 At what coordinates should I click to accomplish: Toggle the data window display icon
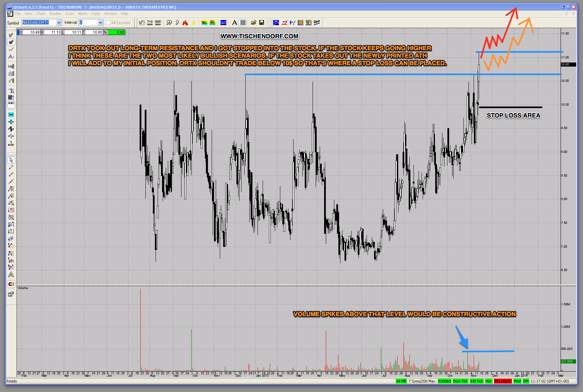pos(11,97)
